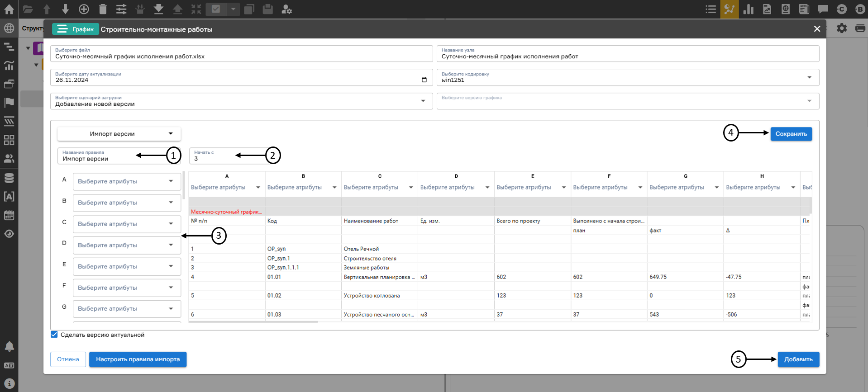
Task: Click the eye icon in left sidebar
Action: [9, 234]
